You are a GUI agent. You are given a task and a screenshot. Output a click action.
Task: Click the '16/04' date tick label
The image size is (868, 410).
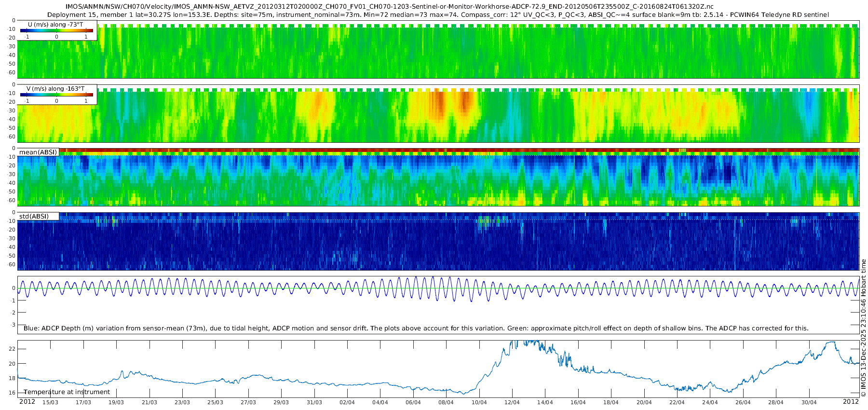point(578,402)
